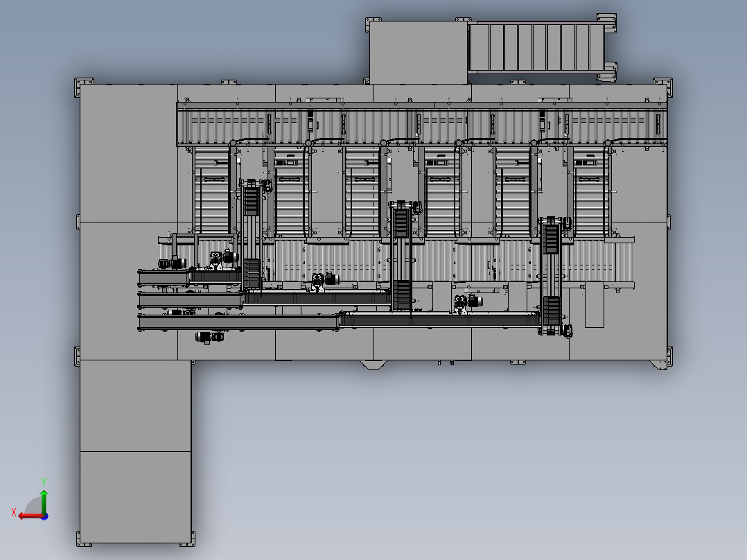Select the square platform beside the top conveyor

click(419, 53)
